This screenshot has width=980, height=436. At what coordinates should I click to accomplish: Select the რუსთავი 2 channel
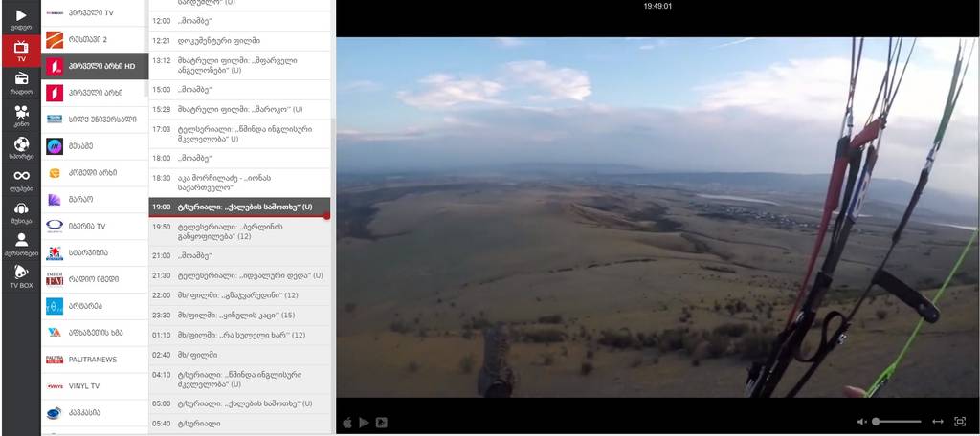click(95, 39)
